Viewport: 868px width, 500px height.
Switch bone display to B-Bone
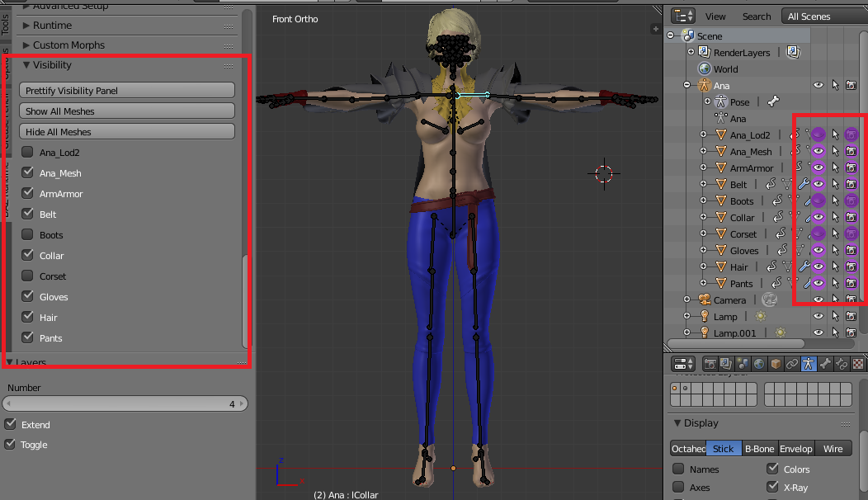(x=759, y=449)
